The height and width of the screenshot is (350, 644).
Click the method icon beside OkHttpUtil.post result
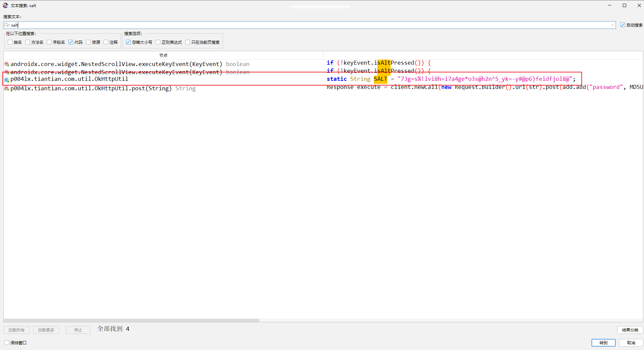[x=6, y=88]
